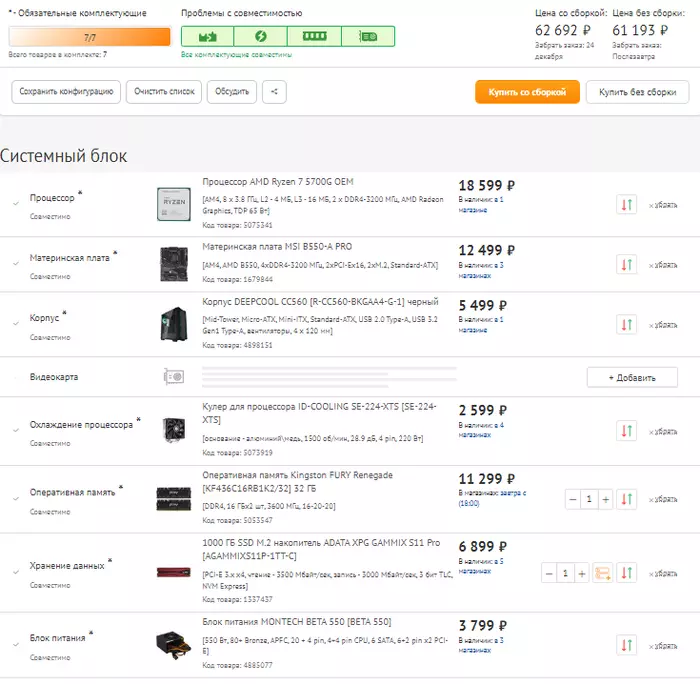Image resolution: width=700 pixels, height=684 pixels.
Task: Increase Kingston FURY memory quantity
Action: click(x=606, y=498)
